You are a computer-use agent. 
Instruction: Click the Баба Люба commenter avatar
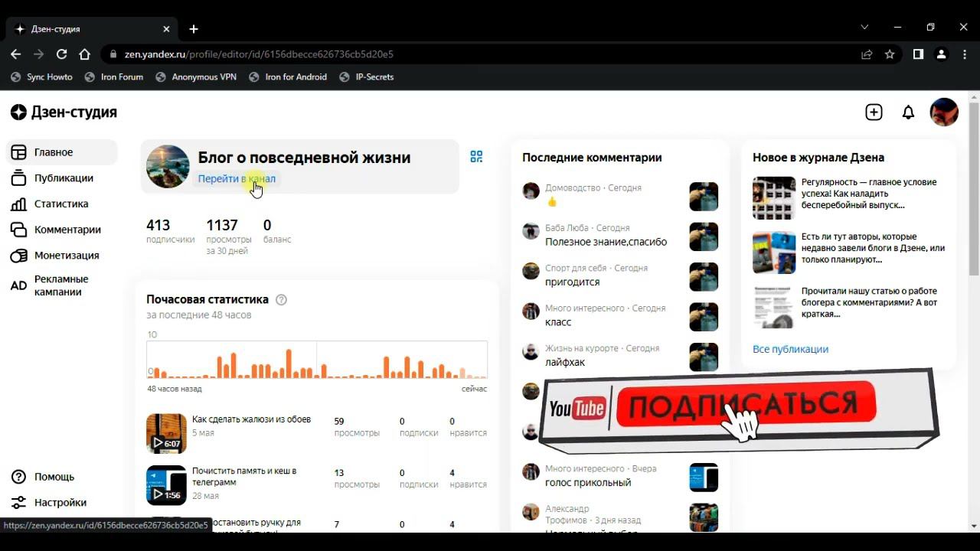[531, 231]
